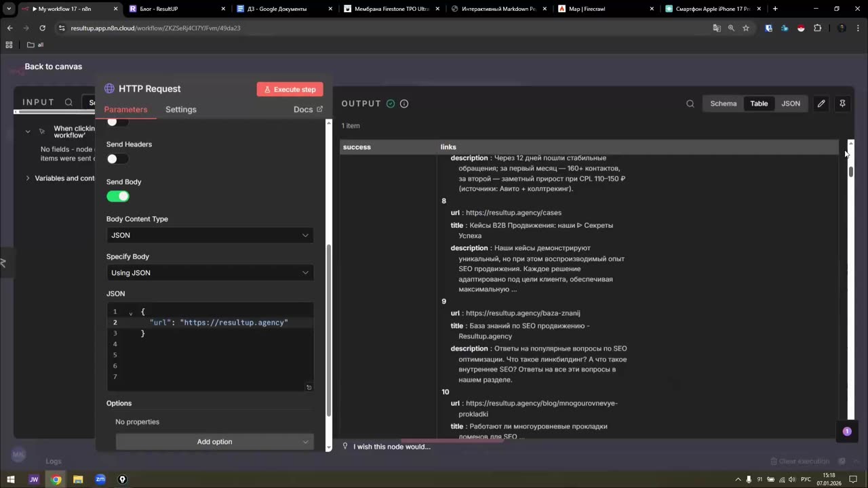The image size is (868, 488).
Task: Click the HTTP Request globe icon
Action: (x=109, y=89)
